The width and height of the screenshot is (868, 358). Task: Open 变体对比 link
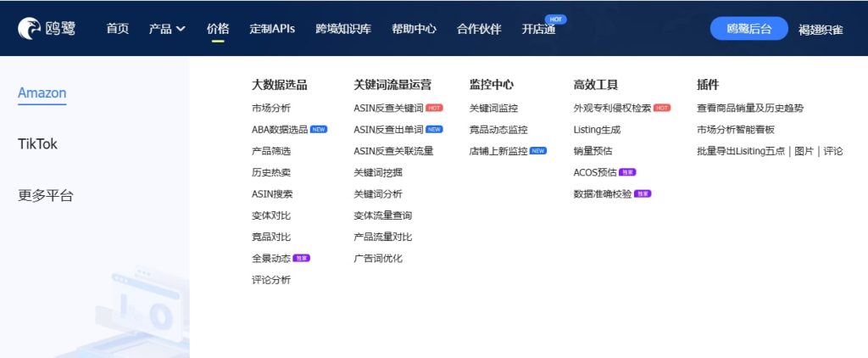[x=270, y=215]
